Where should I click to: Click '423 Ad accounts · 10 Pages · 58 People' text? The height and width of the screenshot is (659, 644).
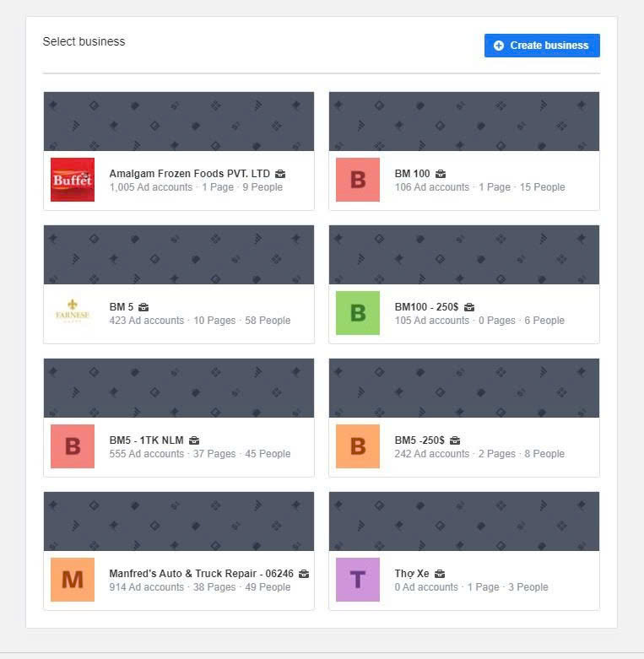[x=200, y=321]
